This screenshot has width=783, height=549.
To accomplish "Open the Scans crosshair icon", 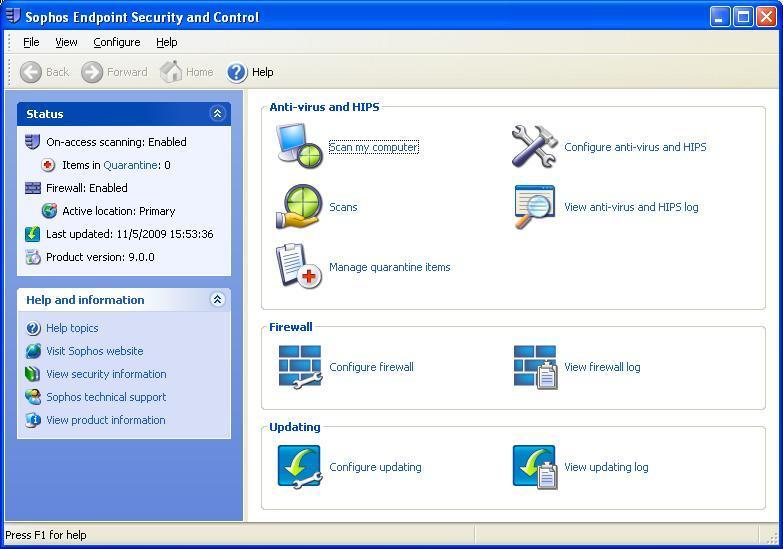I will (300, 206).
